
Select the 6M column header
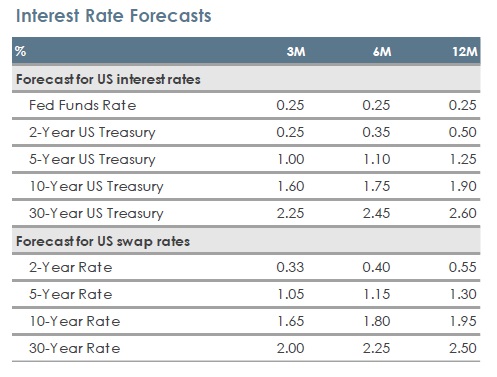coord(382,52)
